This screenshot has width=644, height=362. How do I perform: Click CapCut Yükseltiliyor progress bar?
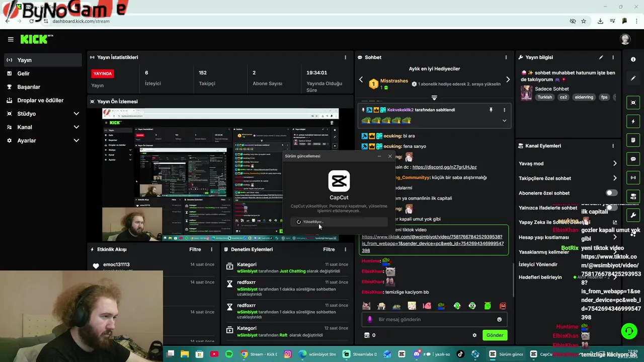coord(339,222)
